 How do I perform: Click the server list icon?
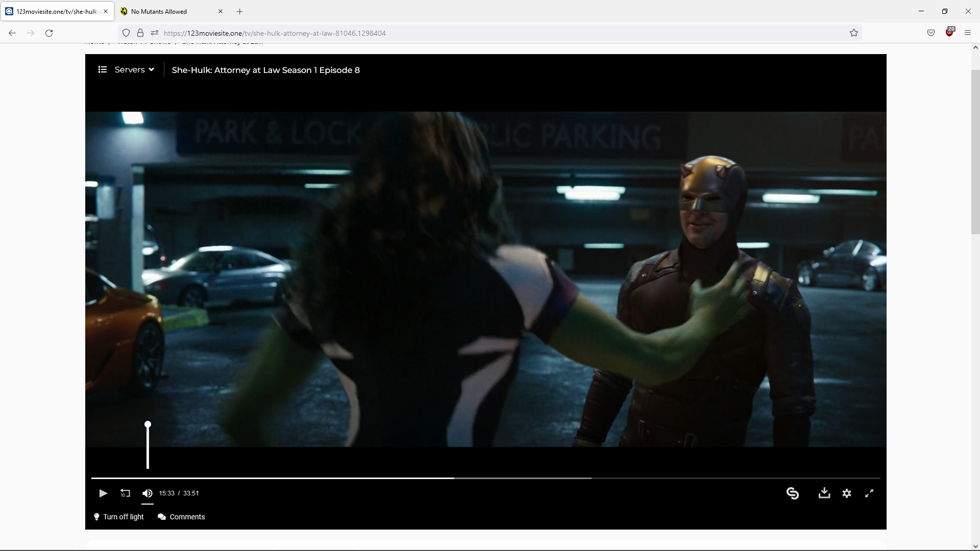(x=103, y=69)
